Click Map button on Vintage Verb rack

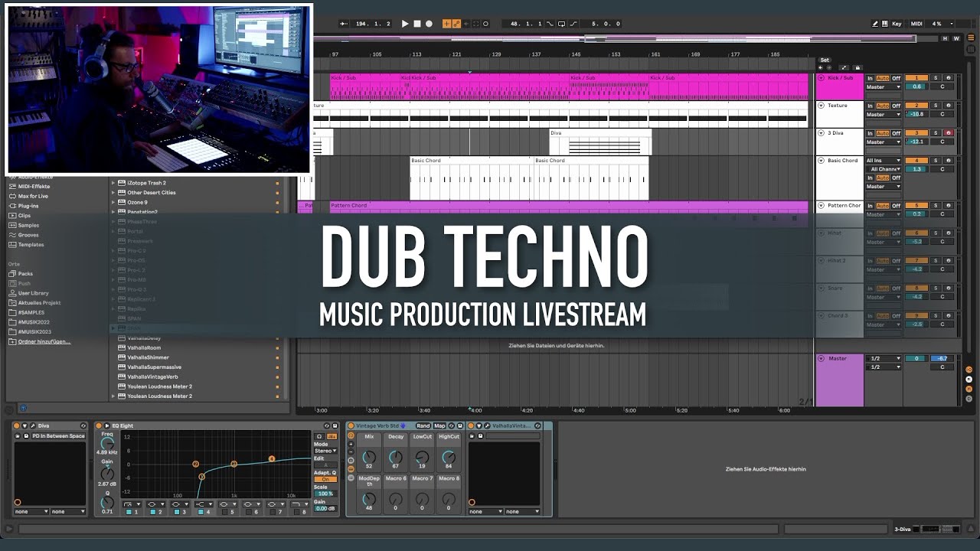point(439,425)
